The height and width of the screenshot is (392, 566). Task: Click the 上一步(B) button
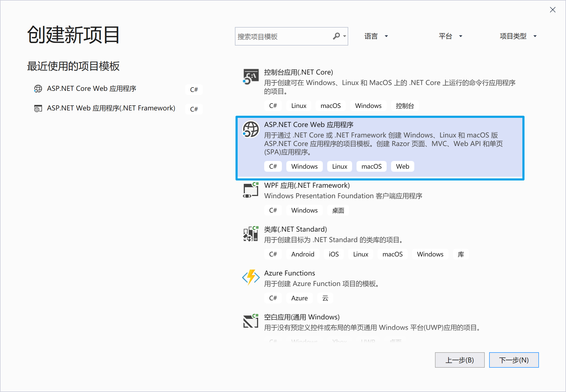460,360
